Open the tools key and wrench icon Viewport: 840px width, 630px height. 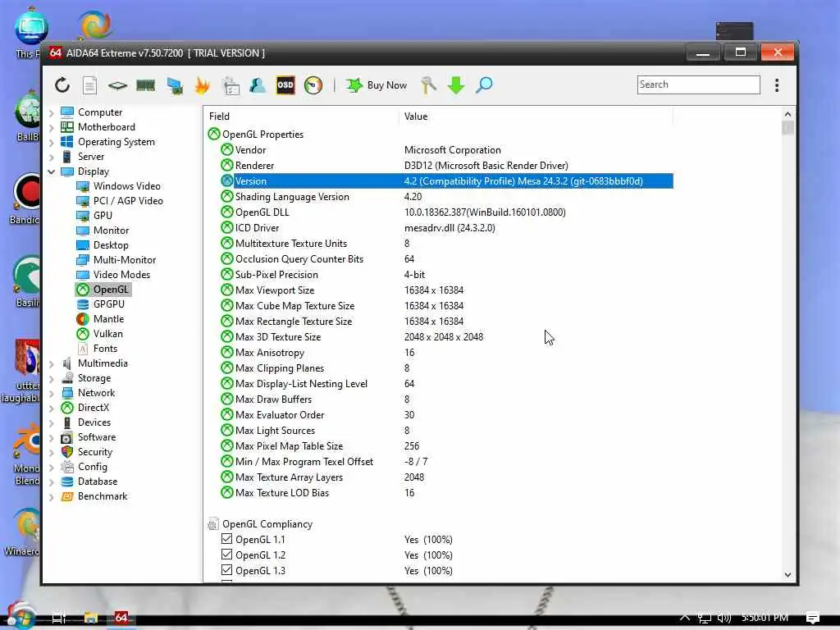point(428,85)
